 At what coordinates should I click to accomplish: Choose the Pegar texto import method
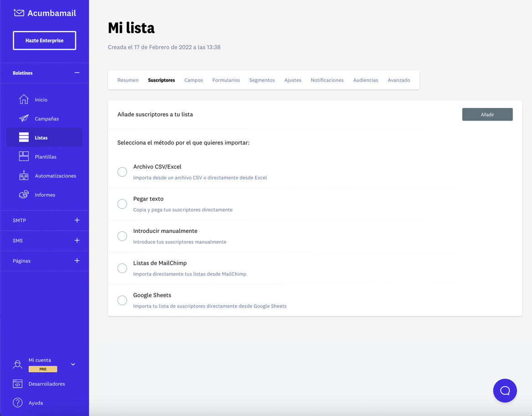tap(122, 204)
